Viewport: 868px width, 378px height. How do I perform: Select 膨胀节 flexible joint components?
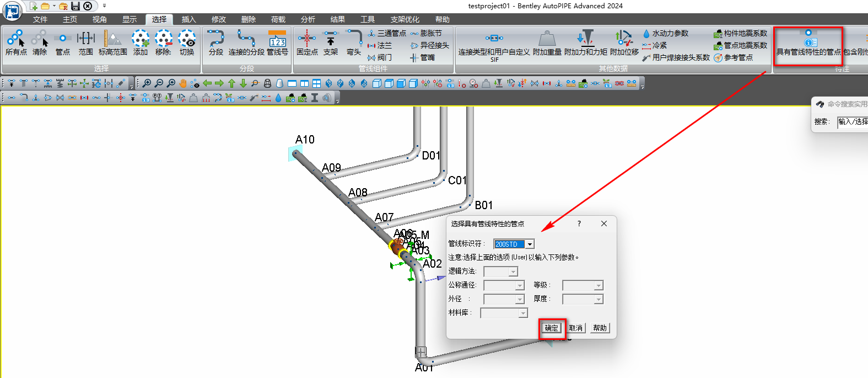click(426, 33)
